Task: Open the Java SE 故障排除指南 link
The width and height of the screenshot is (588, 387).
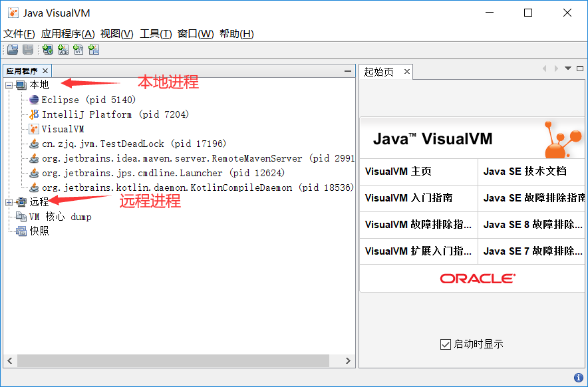Action: point(534,197)
